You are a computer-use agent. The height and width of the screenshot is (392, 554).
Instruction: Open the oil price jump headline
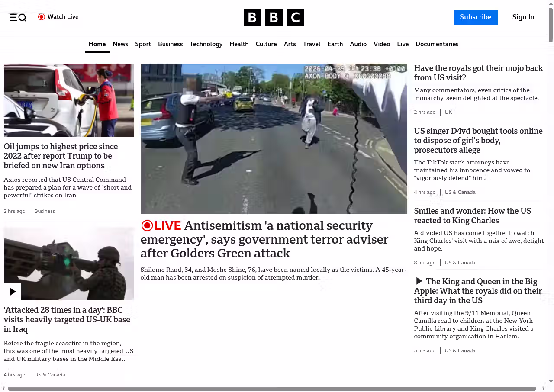click(x=61, y=156)
